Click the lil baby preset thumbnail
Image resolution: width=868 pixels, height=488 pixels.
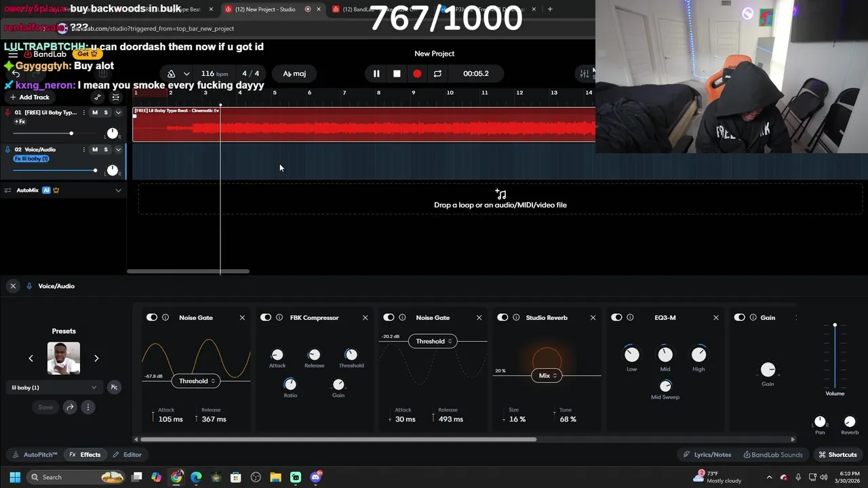coord(64,358)
